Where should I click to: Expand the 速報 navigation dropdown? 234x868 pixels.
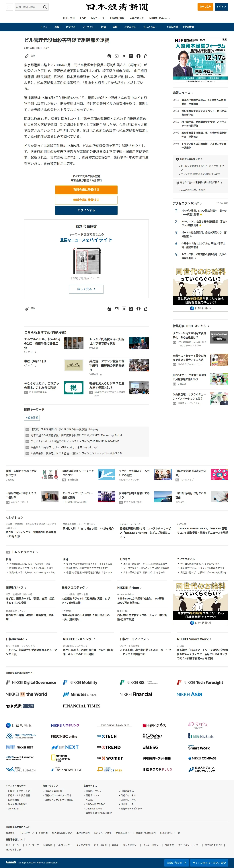coord(58,27)
